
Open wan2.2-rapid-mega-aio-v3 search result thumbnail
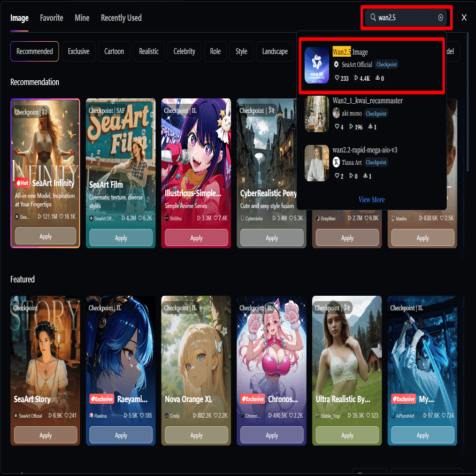coord(317,163)
